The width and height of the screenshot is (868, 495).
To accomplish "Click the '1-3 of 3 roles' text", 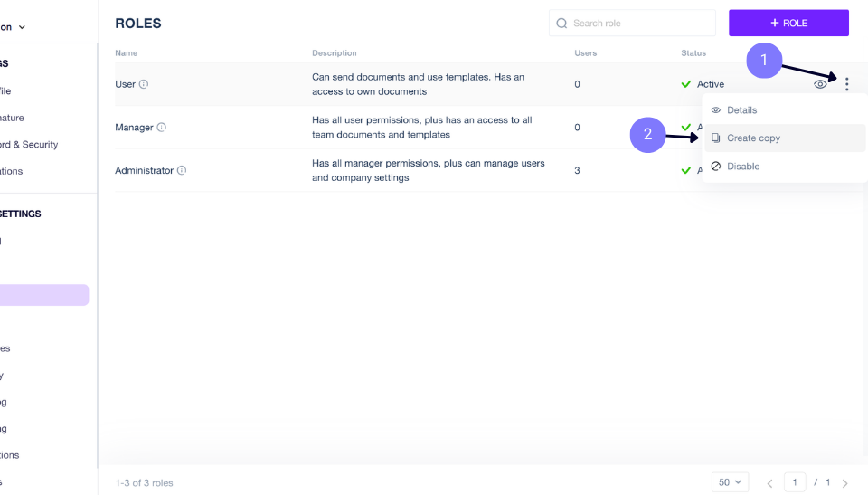I will [x=144, y=483].
